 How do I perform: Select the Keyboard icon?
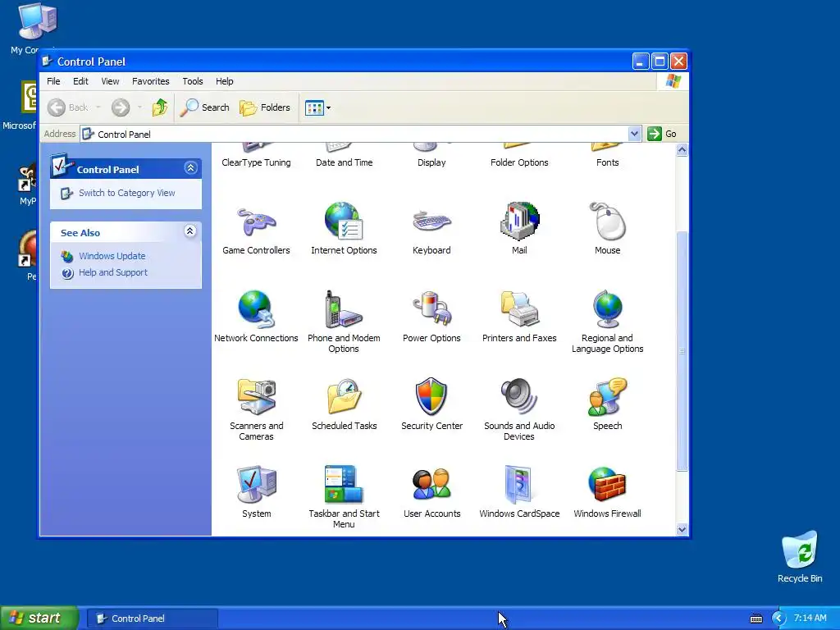(x=431, y=221)
